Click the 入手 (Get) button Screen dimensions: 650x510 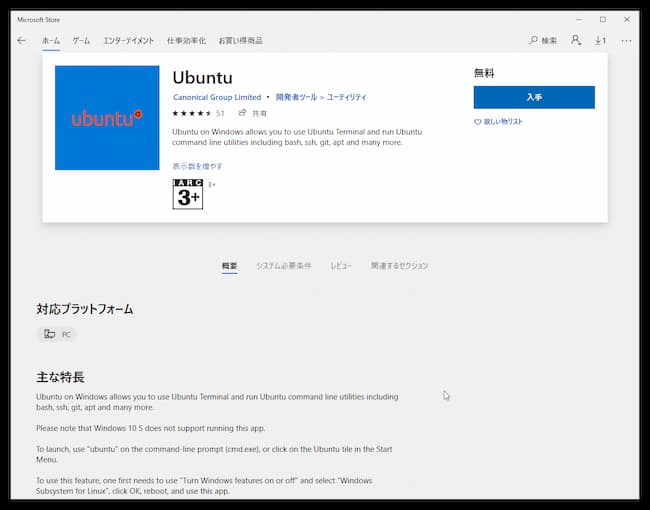click(534, 97)
